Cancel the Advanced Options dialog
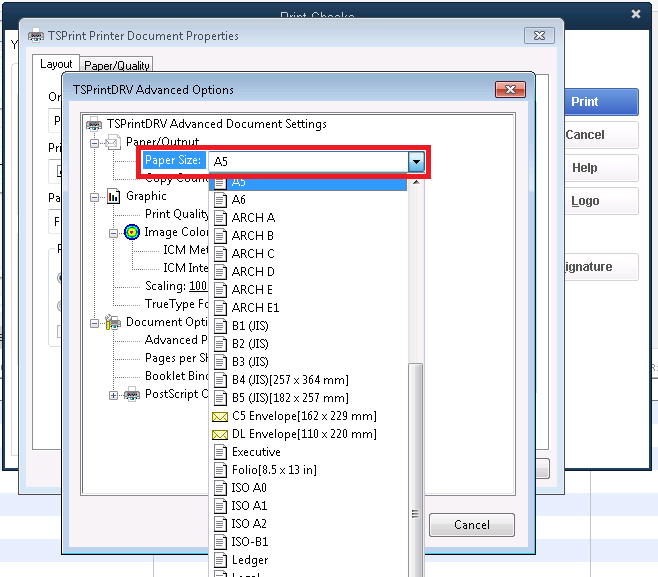Image resolution: width=658 pixels, height=577 pixels. coord(472,525)
